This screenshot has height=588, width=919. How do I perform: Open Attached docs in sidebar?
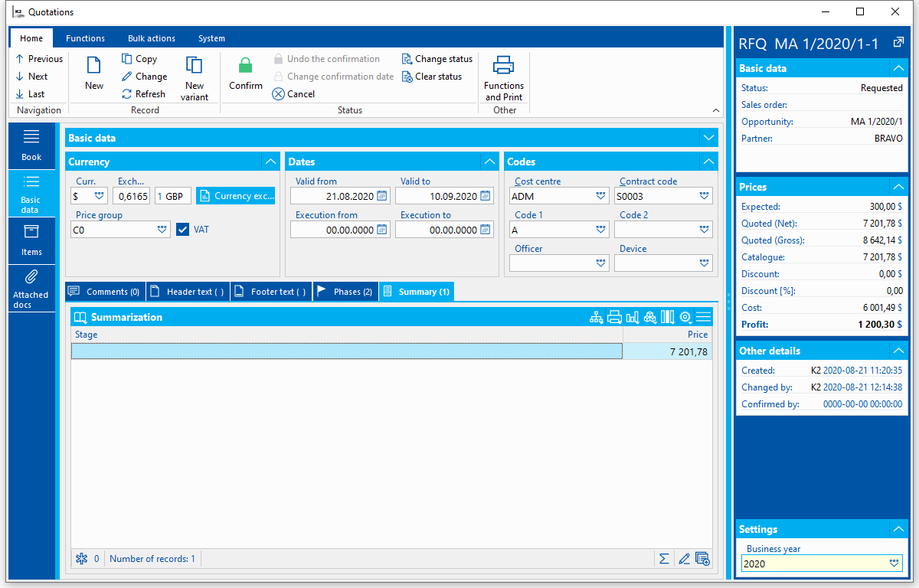(x=31, y=289)
